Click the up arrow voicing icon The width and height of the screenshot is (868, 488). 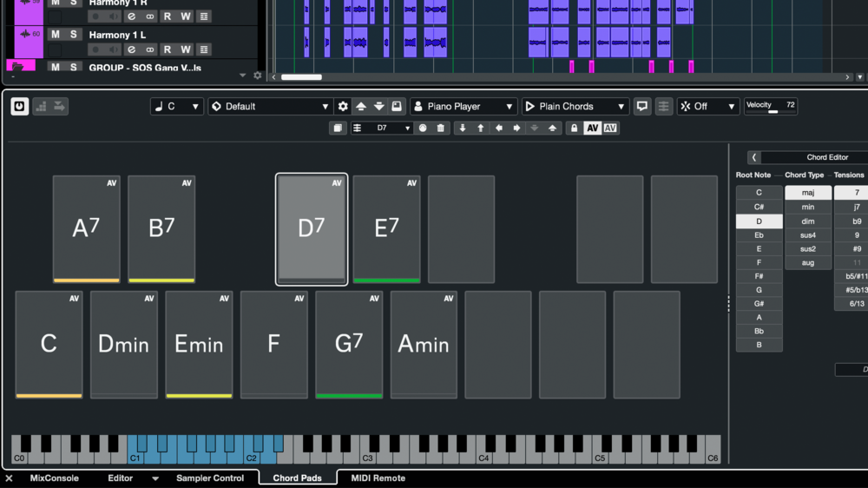tap(481, 128)
